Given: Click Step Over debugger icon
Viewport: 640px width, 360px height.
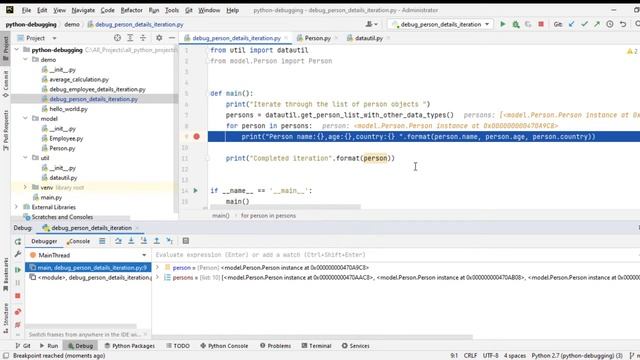Looking at the screenshot, I should pos(118,241).
